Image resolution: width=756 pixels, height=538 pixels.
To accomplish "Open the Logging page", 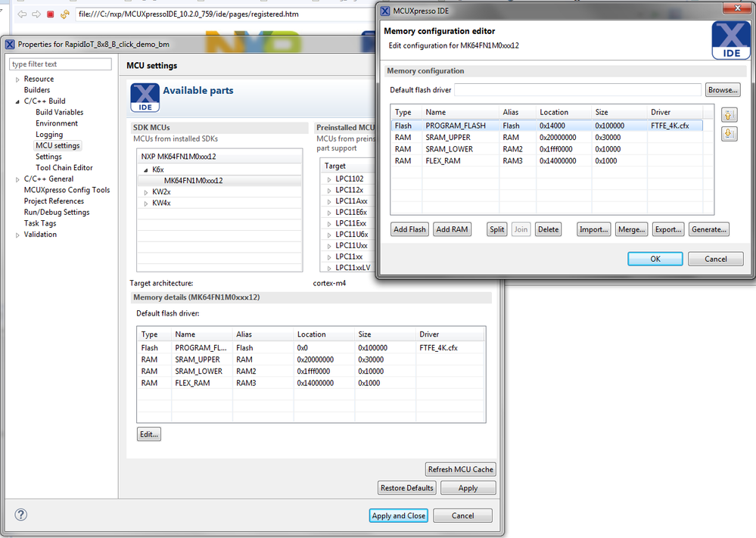I will click(x=49, y=135).
